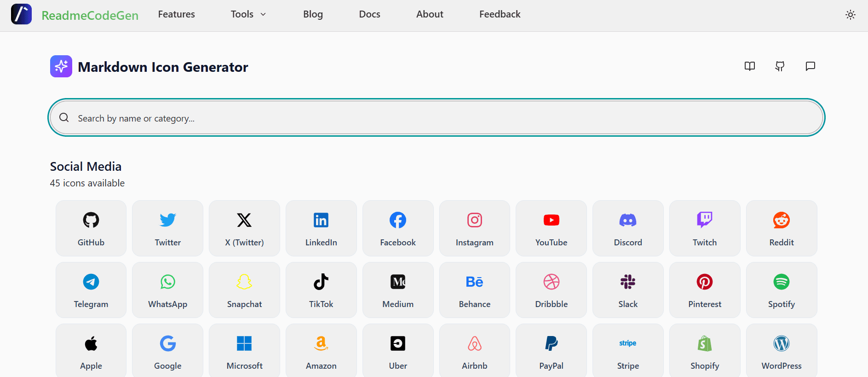Open the Features menu item

(x=176, y=14)
